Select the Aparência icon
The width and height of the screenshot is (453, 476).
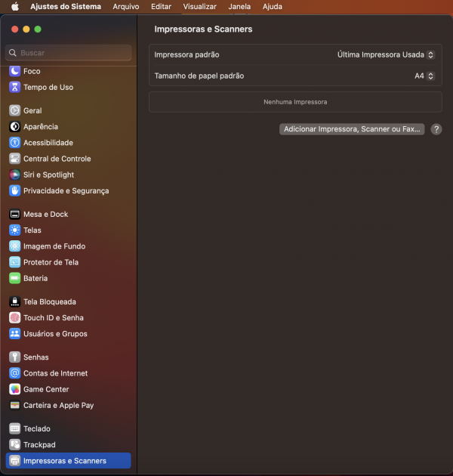point(14,127)
